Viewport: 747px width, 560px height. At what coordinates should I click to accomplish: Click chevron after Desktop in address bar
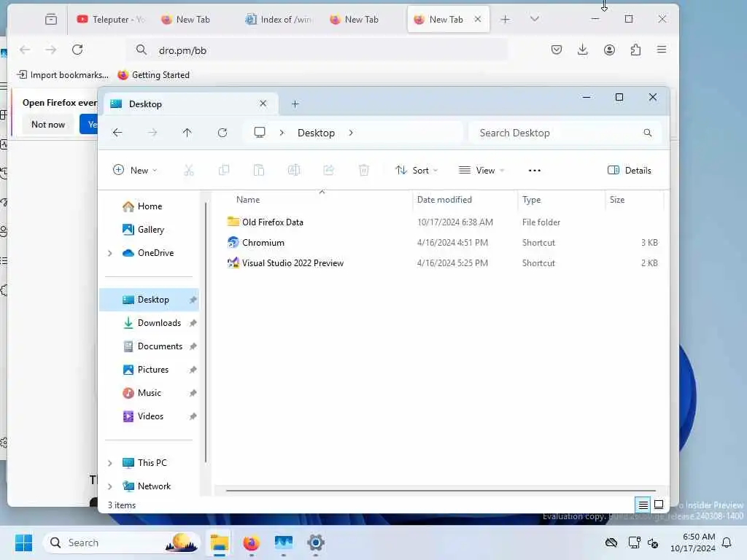[351, 133]
